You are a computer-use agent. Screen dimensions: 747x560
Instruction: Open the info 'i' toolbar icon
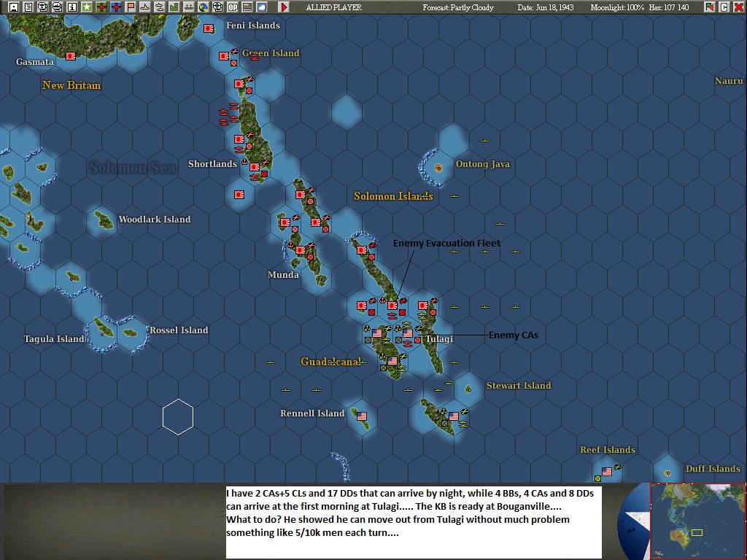[x=72, y=7]
